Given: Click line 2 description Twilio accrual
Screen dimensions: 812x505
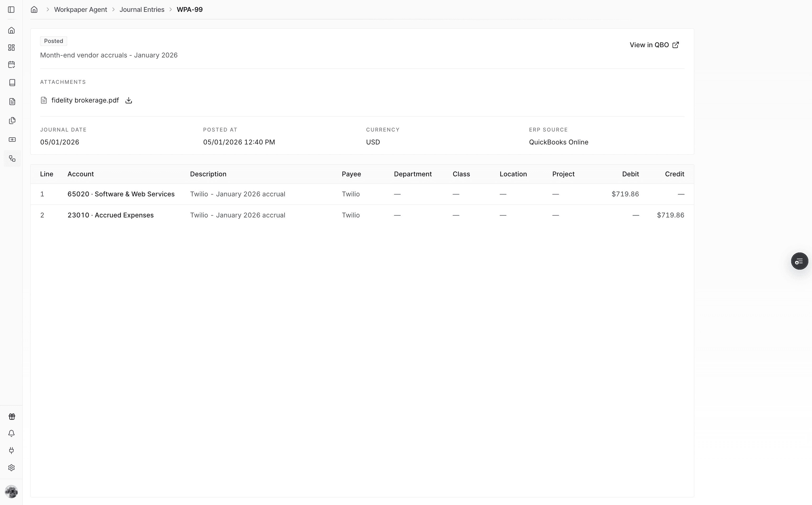Looking at the screenshot, I should [237, 215].
